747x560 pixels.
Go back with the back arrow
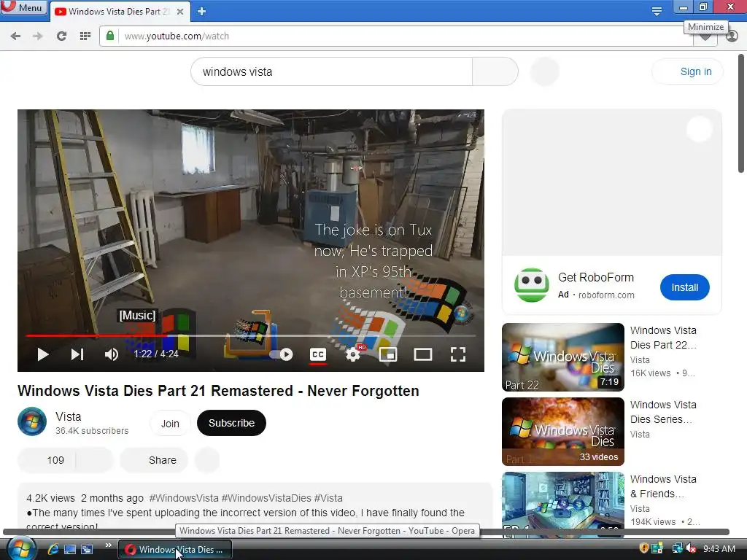point(15,36)
